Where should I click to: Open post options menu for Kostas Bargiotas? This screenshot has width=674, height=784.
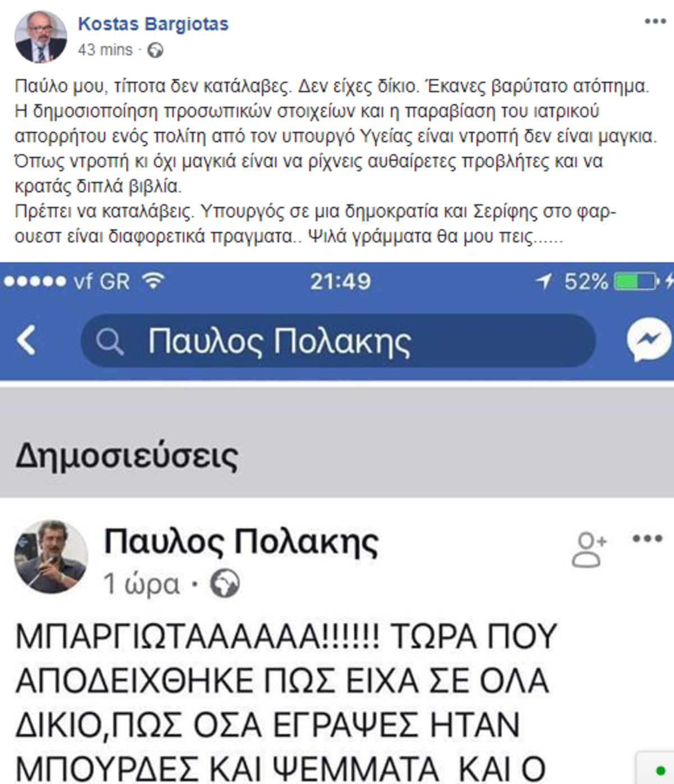655,22
